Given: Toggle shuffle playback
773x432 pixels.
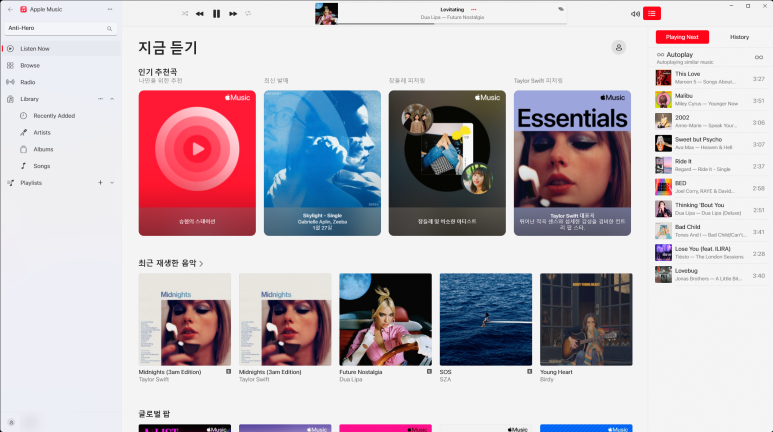Looking at the screenshot, I should (185, 13).
